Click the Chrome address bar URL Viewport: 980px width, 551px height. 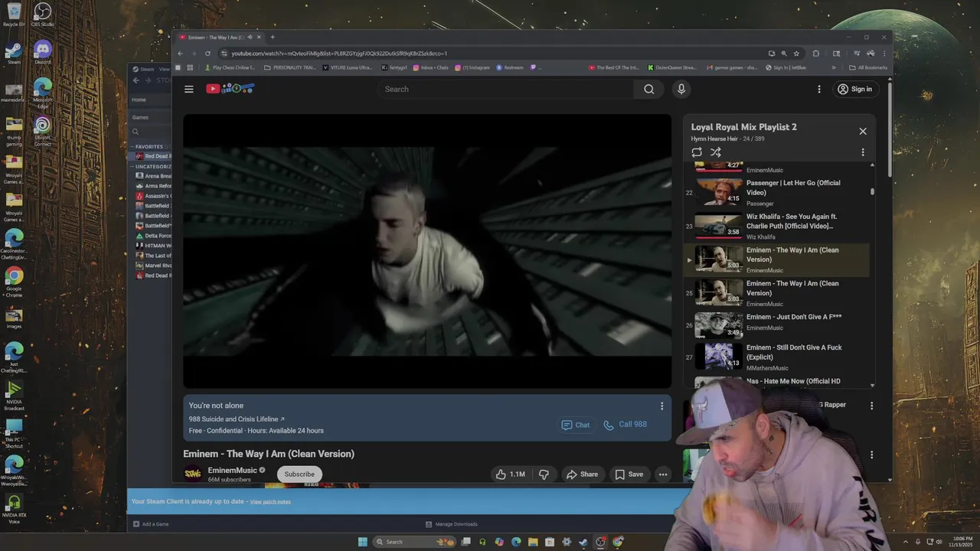click(x=339, y=54)
